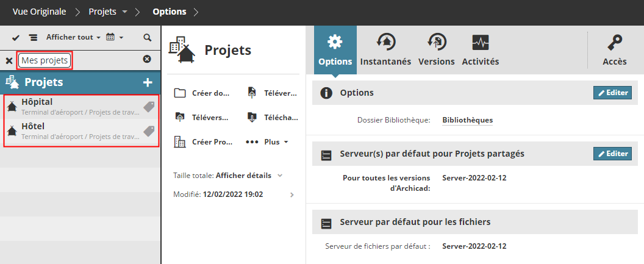This screenshot has width=644, height=264.
Task: Click the Créer dossier folder icon
Action: pyautogui.click(x=180, y=93)
